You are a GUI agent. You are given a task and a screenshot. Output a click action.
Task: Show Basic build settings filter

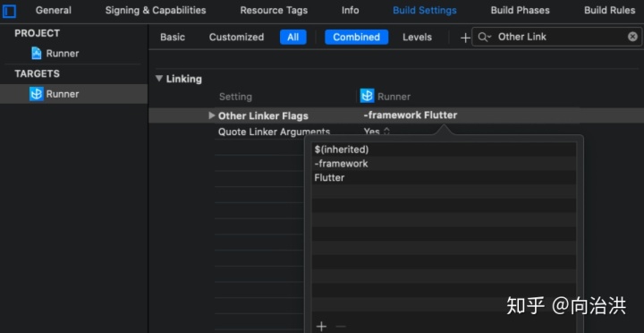click(x=173, y=37)
